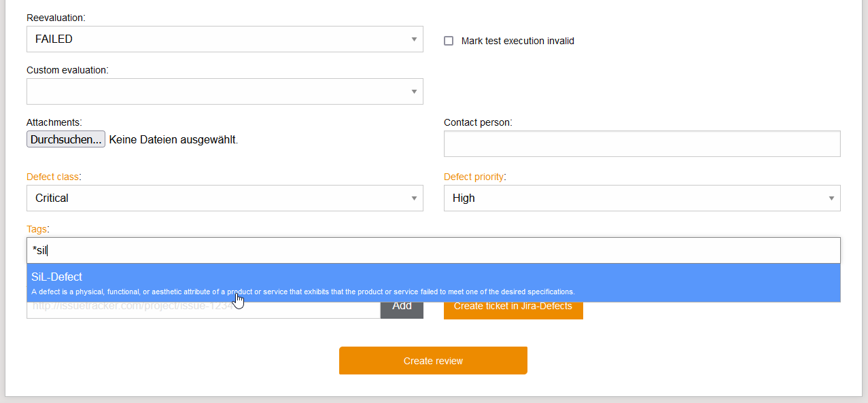The image size is (868, 403).
Task: Click the Add button next to the issue URL
Action: tap(401, 306)
